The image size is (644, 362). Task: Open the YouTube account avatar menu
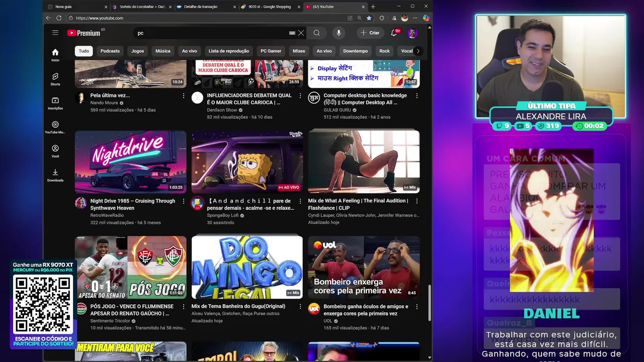[412, 33]
